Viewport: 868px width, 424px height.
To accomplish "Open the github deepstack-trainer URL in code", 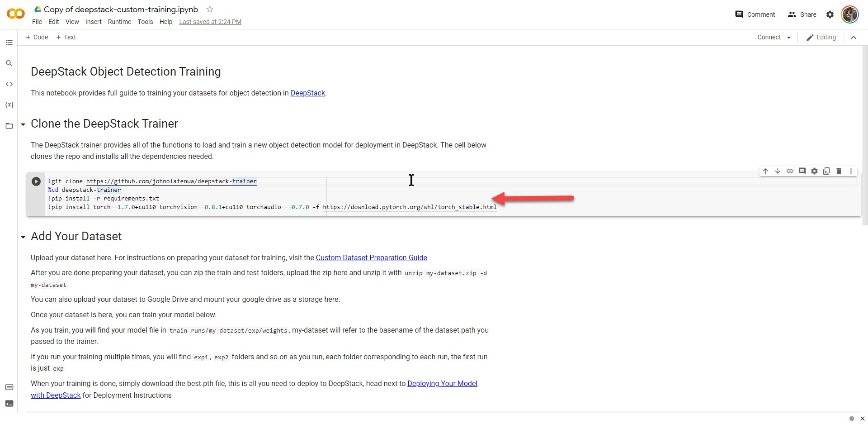I will (171, 181).
